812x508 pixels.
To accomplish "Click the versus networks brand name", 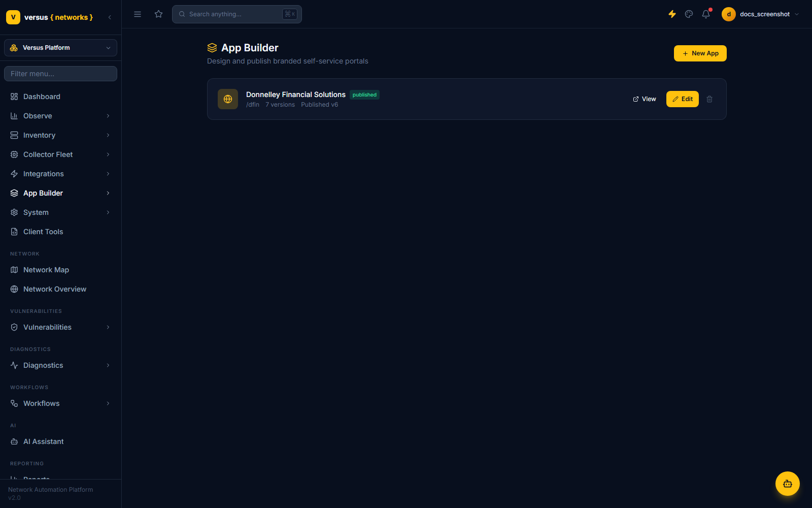I will pyautogui.click(x=59, y=17).
